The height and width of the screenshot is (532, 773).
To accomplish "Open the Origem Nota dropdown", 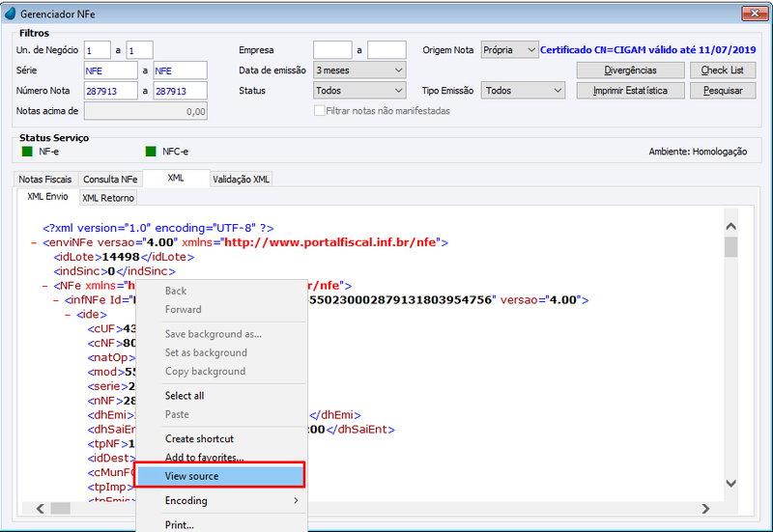I will pos(510,50).
